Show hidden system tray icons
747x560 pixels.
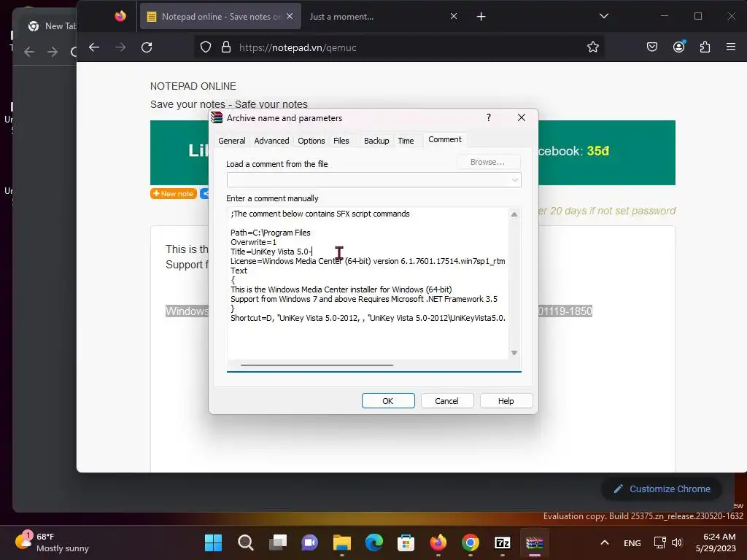[x=605, y=542]
